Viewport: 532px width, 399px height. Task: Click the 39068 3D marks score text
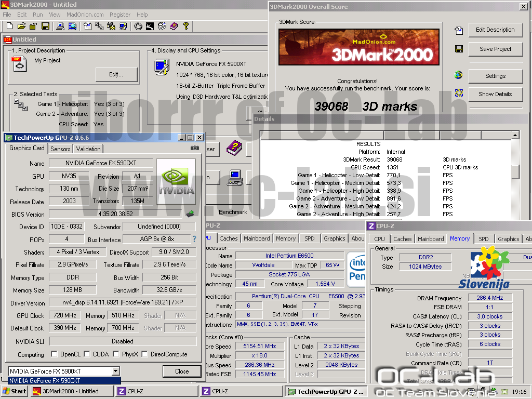coord(366,107)
